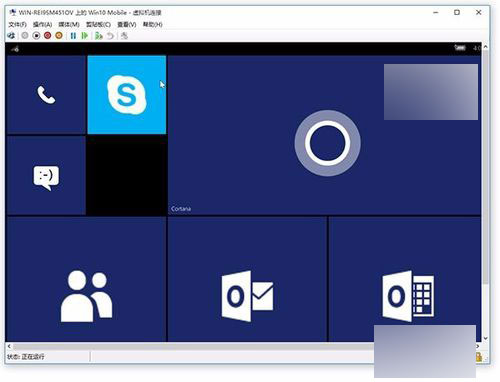Open the 媒体(M) menu

[x=69, y=24]
